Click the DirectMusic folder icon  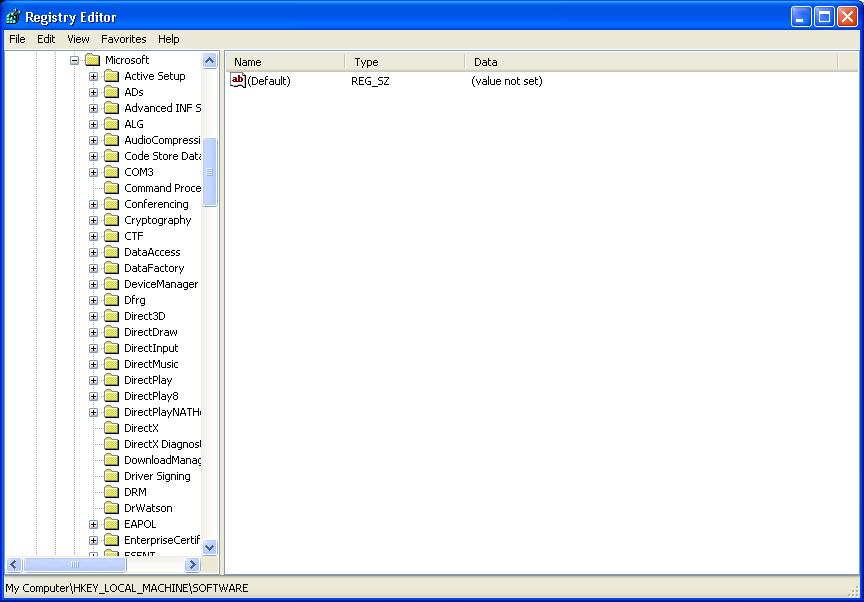[x=111, y=363]
